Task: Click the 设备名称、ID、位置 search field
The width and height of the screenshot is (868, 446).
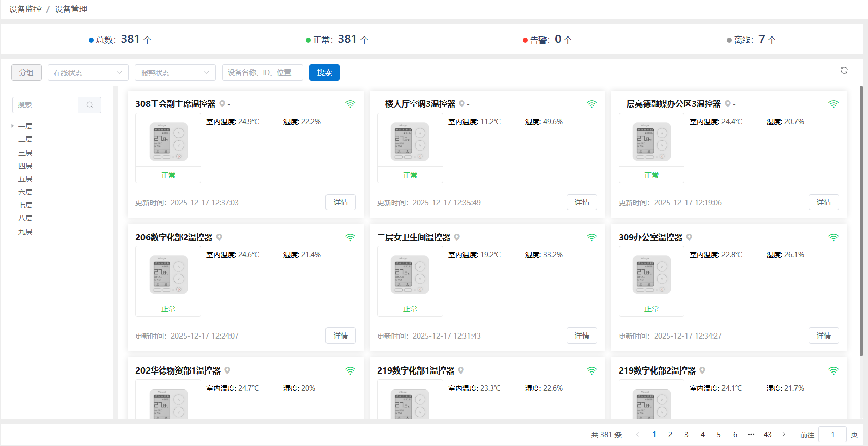Action: pos(262,72)
